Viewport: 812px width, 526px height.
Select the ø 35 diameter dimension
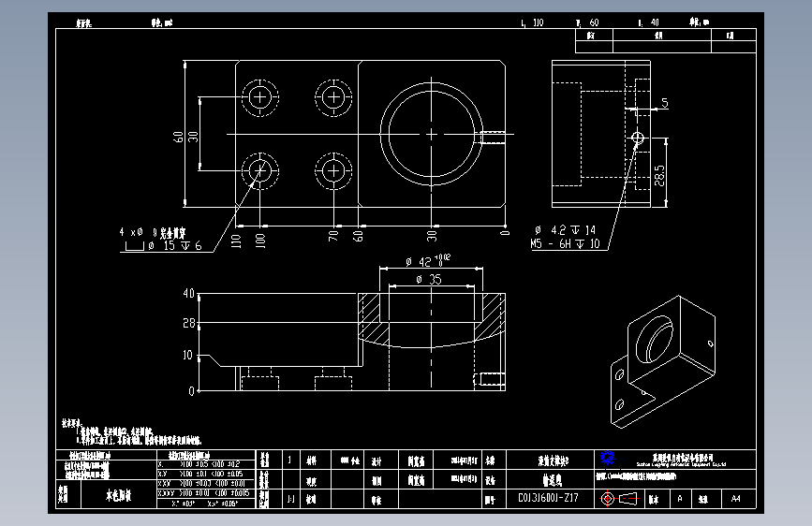(429, 280)
